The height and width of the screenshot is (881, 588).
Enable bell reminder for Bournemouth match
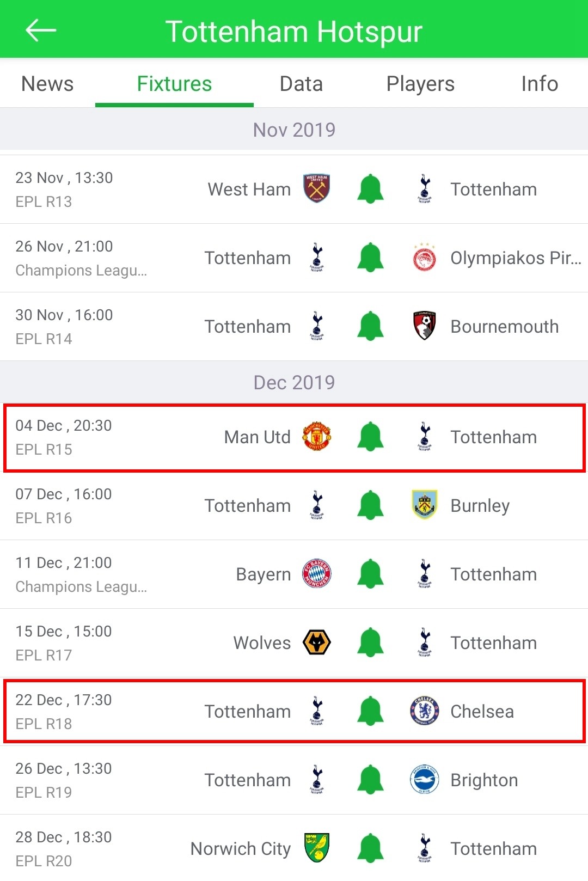tap(371, 326)
